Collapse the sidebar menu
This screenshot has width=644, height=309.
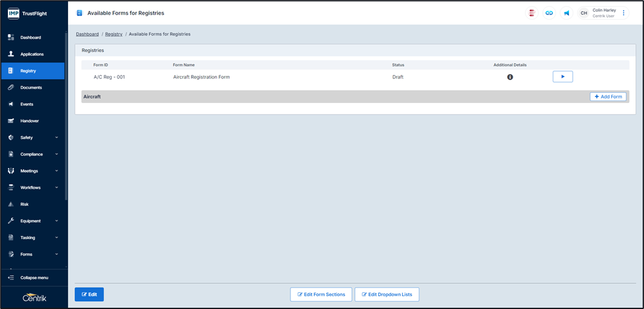[33, 278]
